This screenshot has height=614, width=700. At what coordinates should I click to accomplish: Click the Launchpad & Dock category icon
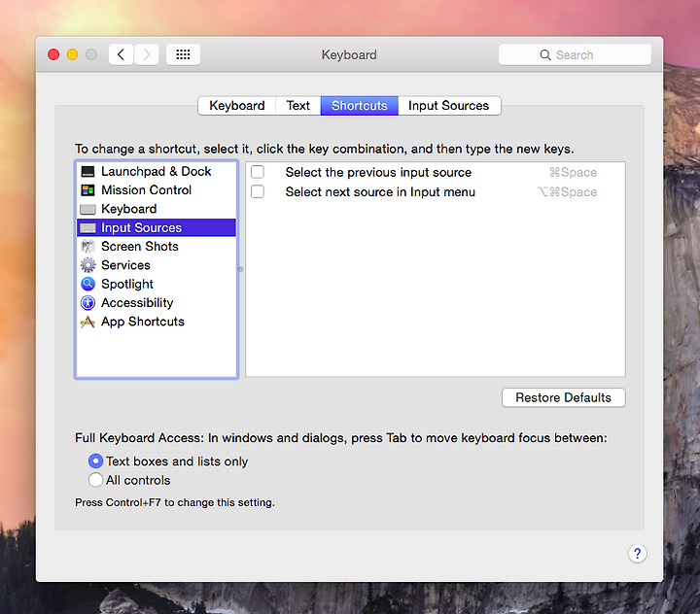87,172
